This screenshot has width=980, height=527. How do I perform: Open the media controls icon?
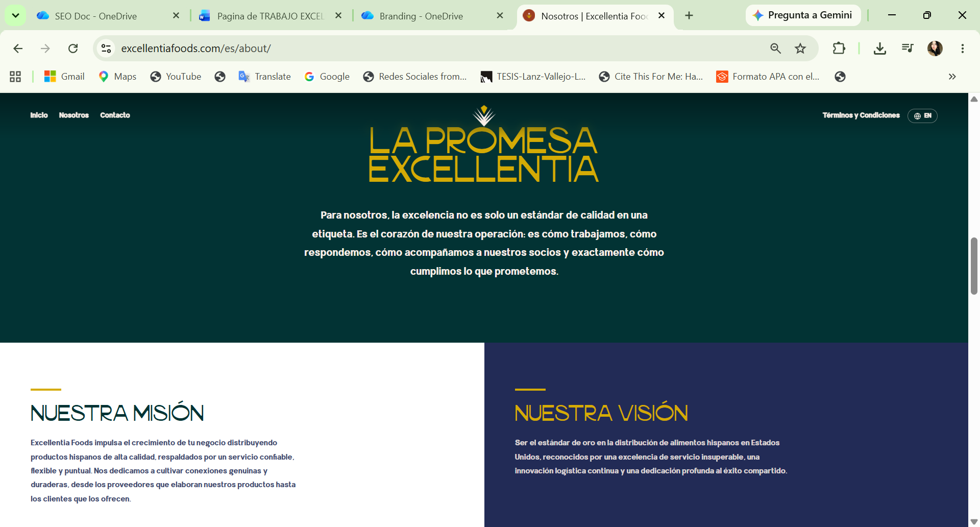point(908,49)
